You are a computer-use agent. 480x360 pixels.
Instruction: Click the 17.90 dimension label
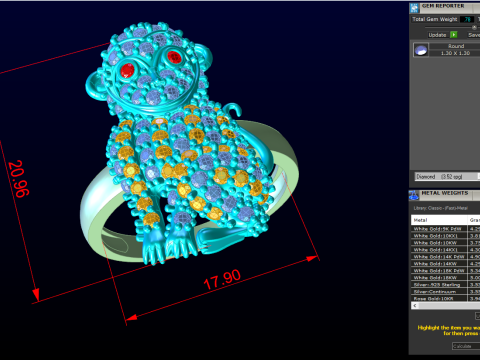(222, 279)
